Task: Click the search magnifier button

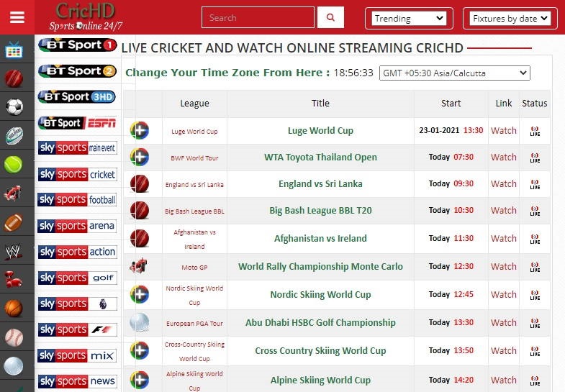Action: coord(330,17)
